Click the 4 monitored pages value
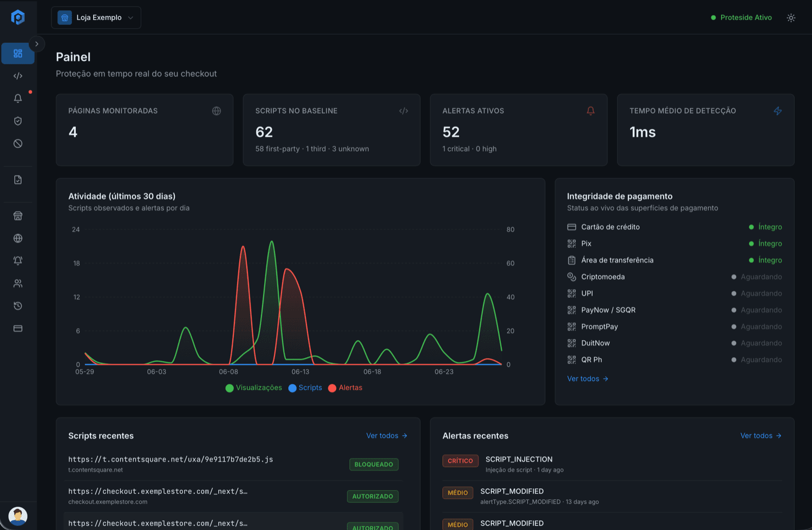The width and height of the screenshot is (812, 530). 73,132
